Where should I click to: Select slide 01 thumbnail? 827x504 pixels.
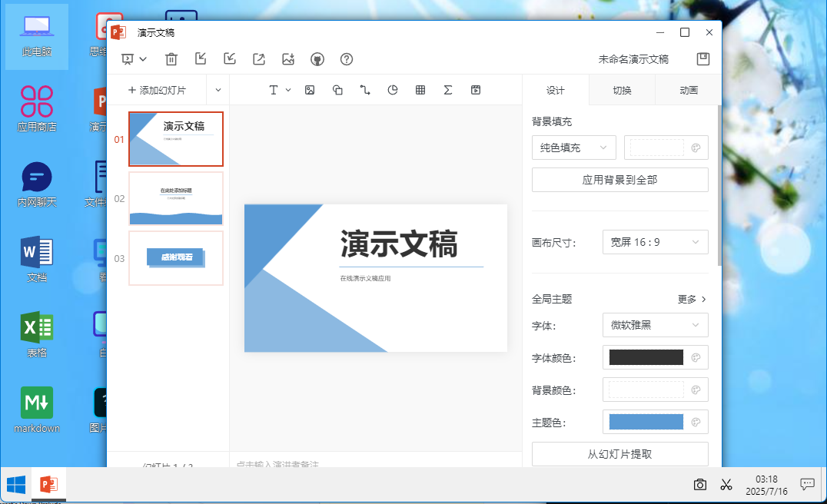click(176, 139)
